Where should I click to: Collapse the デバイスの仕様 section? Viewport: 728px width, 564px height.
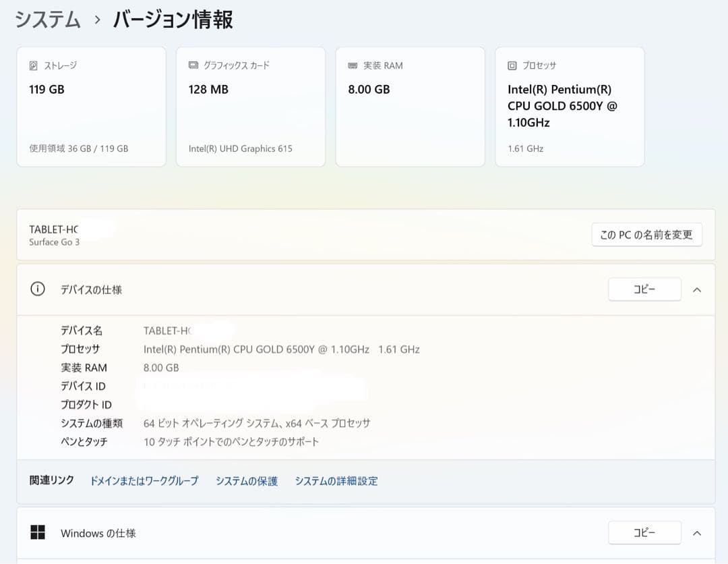(x=697, y=289)
